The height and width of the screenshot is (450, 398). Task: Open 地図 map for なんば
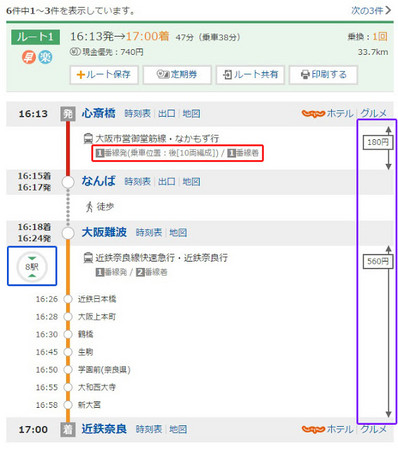click(x=191, y=182)
